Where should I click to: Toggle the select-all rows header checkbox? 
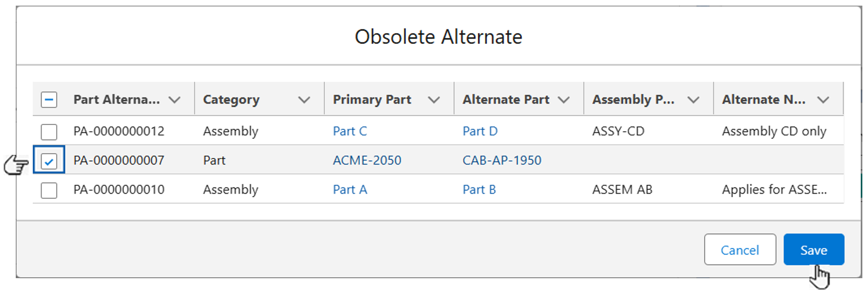[49, 100]
